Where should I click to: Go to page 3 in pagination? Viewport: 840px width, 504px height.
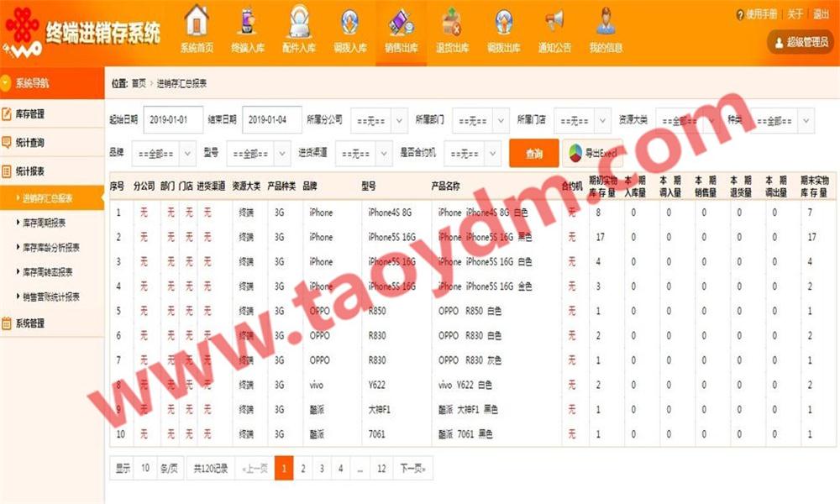[322, 469]
